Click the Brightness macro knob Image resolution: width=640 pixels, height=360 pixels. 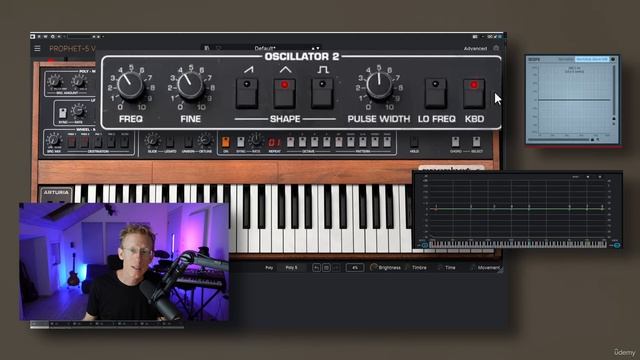click(373, 267)
